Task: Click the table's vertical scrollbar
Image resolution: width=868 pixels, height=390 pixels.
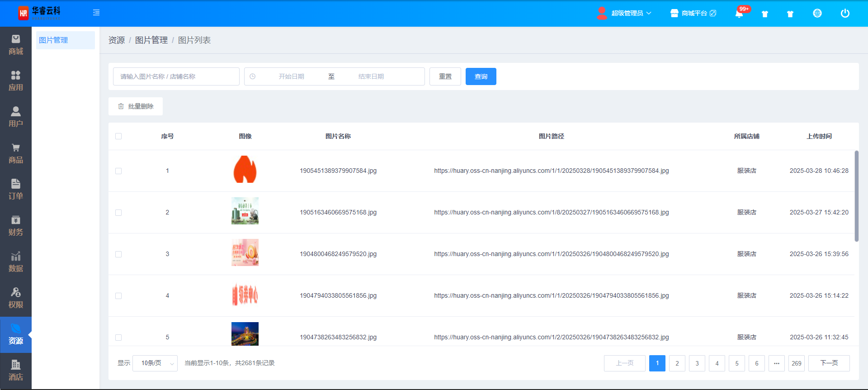Action: click(856, 196)
